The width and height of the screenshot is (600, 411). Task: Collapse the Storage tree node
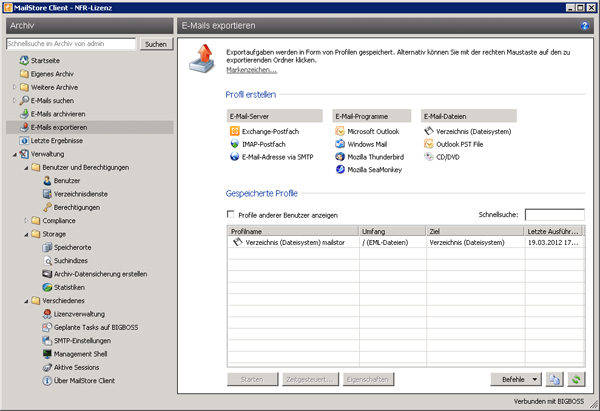[x=26, y=234]
